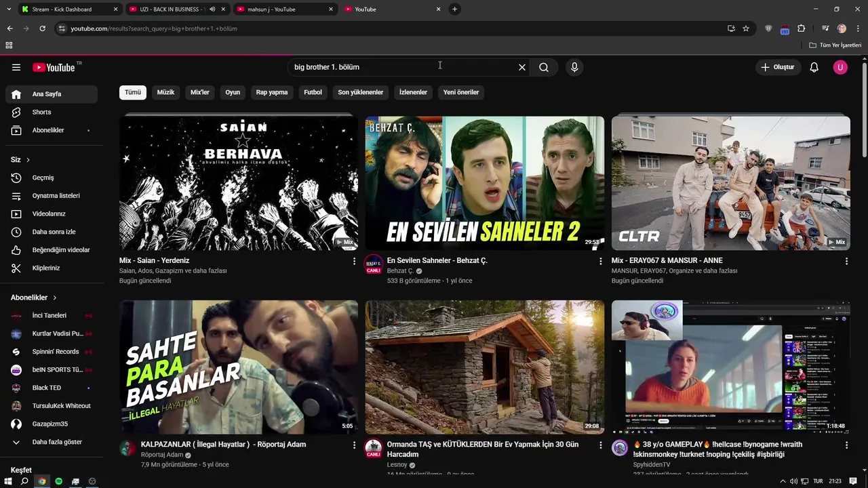Open İnci Taneleri channel
Viewport: 868px width, 488px height.
pos(52,315)
